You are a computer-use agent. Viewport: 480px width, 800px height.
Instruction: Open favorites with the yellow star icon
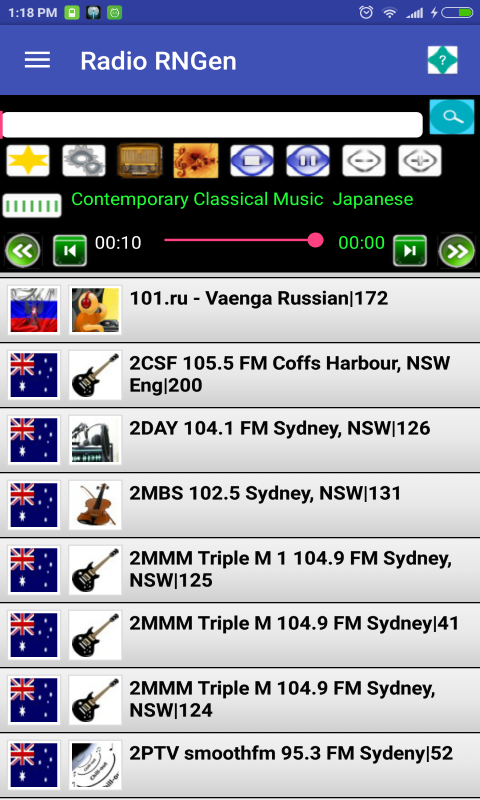pyautogui.click(x=28, y=160)
